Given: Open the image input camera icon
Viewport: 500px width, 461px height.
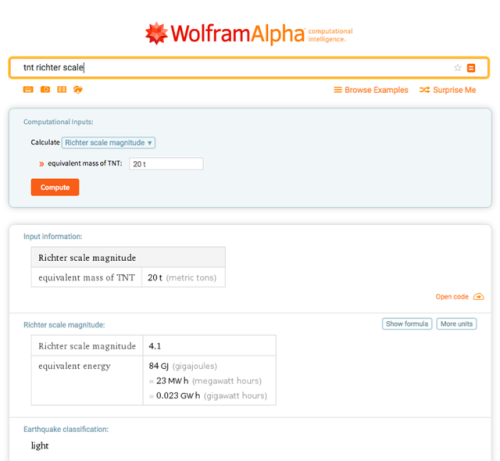Looking at the screenshot, I should [45, 89].
